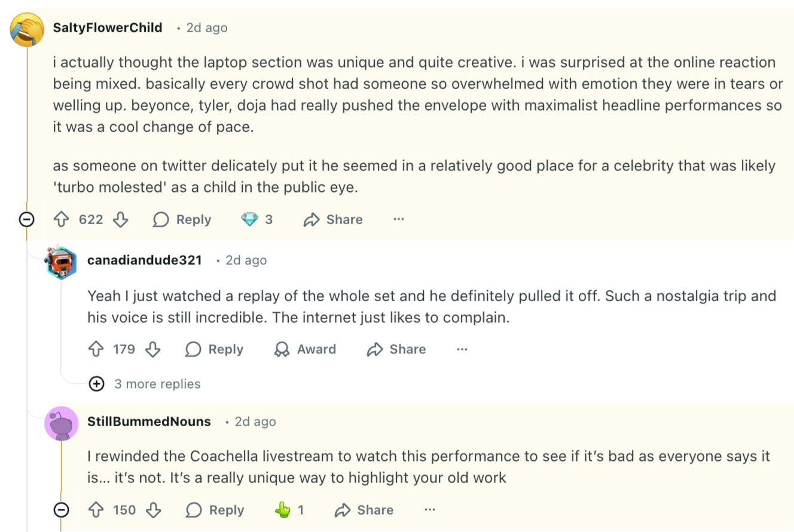The width and height of the screenshot is (794, 532).
Task: Give an Award to canadiandude321's comment
Action: pos(305,349)
